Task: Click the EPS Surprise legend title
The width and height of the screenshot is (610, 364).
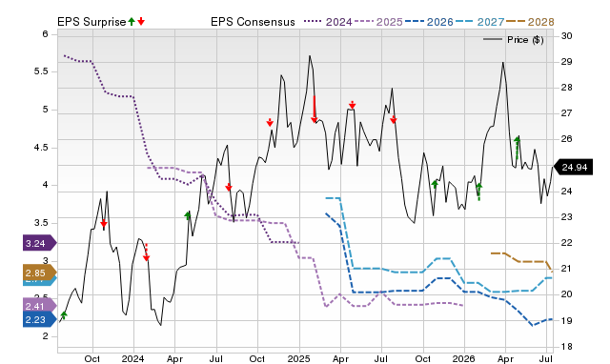Action: click(91, 22)
